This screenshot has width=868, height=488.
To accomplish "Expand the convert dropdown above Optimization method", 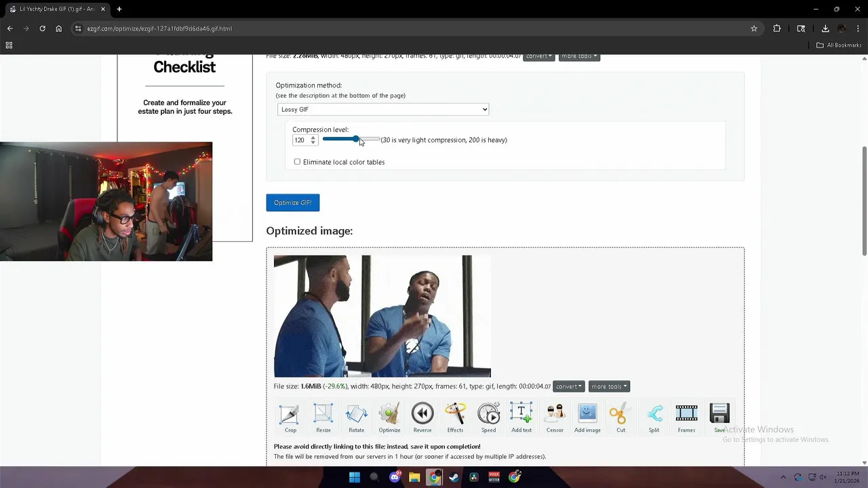I will coord(539,56).
